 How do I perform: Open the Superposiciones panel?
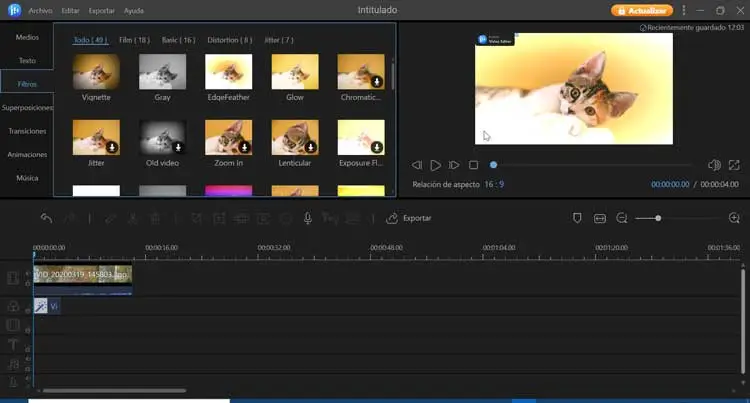[27, 108]
